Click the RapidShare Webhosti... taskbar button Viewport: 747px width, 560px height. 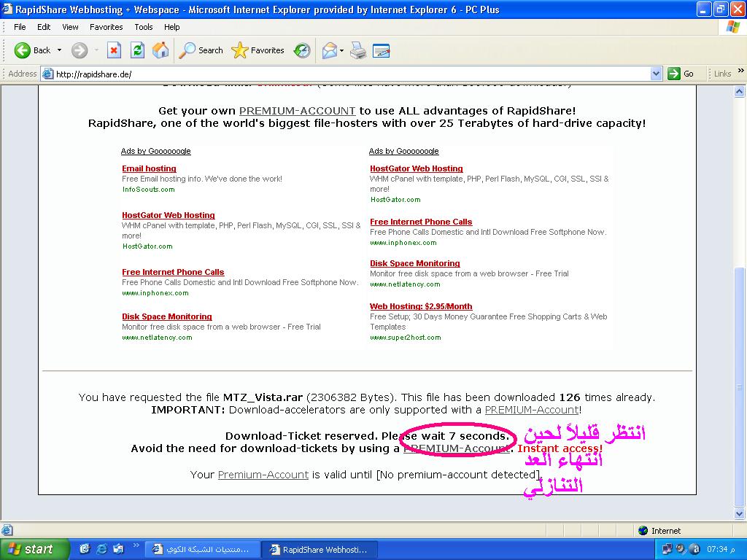point(320,550)
